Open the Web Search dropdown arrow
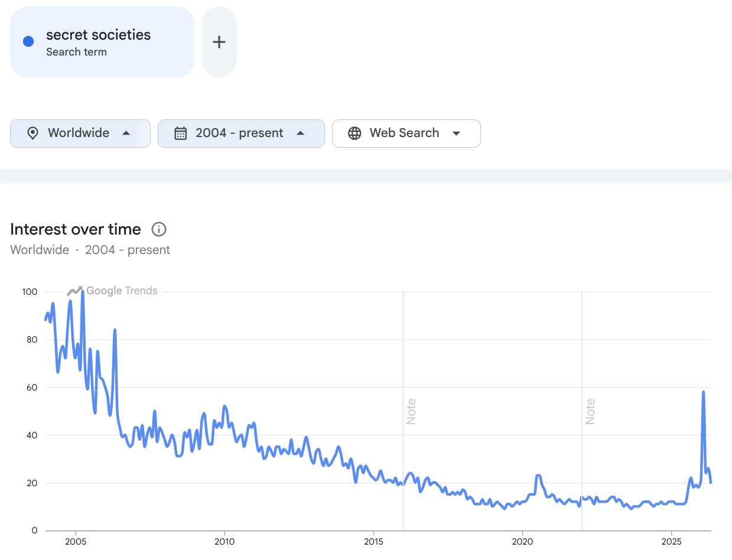 pos(456,134)
